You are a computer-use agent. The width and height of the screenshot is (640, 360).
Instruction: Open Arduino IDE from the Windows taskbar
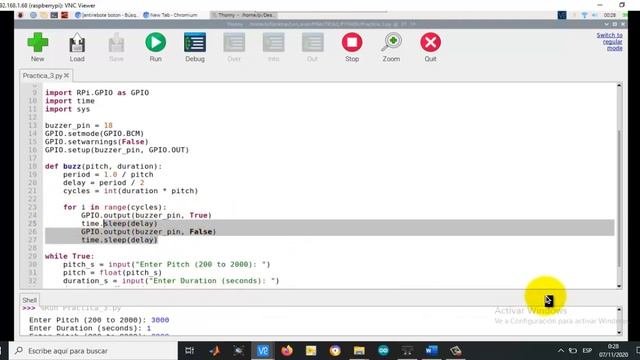pyautogui.click(x=383, y=351)
